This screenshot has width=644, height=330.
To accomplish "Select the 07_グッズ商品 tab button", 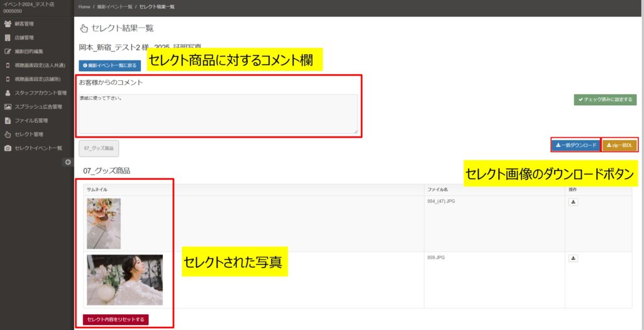I will [99, 148].
